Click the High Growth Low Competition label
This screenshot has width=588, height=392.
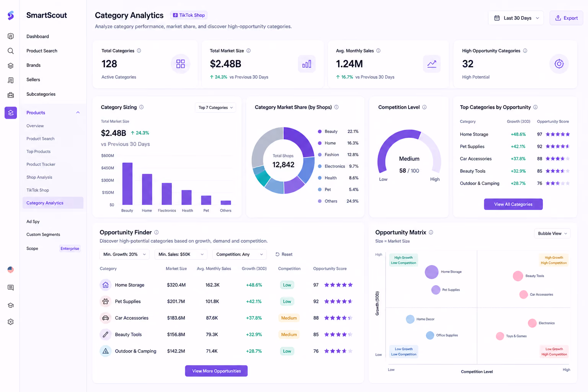point(403,260)
